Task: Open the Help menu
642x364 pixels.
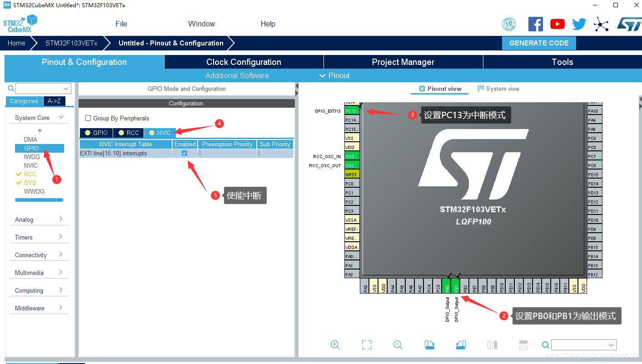Action: pos(268,24)
